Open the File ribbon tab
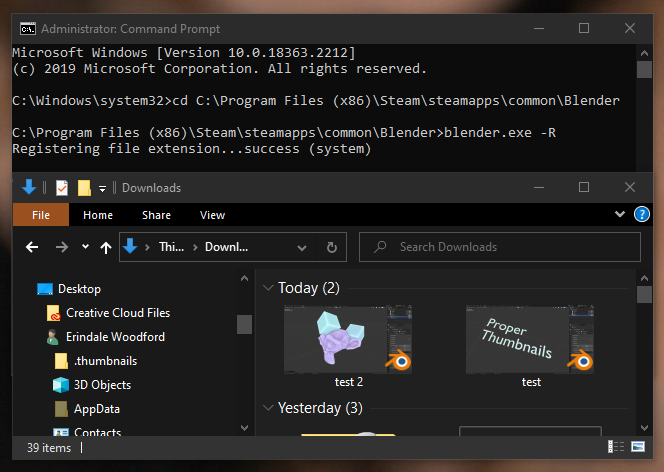Viewport: 664px width, 472px height. click(x=41, y=215)
